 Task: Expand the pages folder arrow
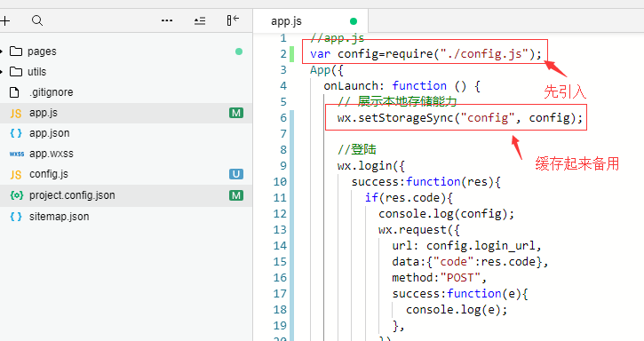[x=1, y=52]
